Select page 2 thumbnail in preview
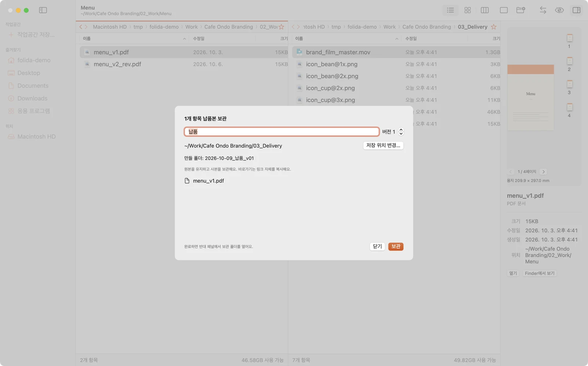Image resolution: width=588 pixels, height=366 pixels. tap(570, 61)
